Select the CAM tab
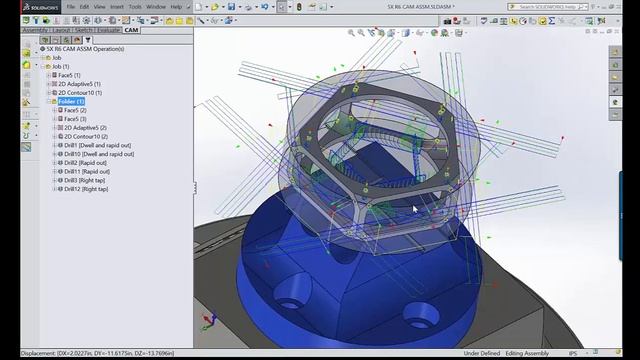 131,30
